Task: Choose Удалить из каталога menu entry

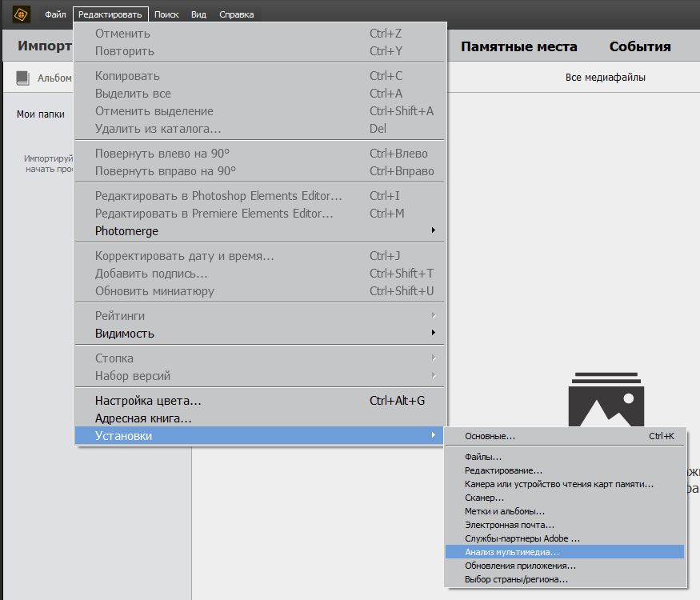Action: 260,129
